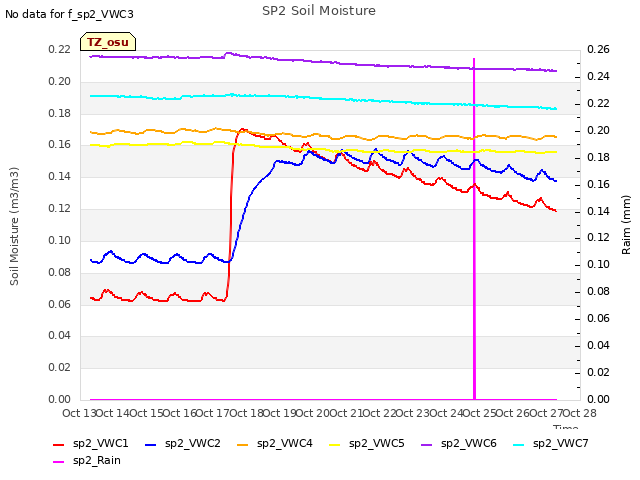Click the sp2_VWC1 legend entry

pyautogui.click(x=91, y=444)
